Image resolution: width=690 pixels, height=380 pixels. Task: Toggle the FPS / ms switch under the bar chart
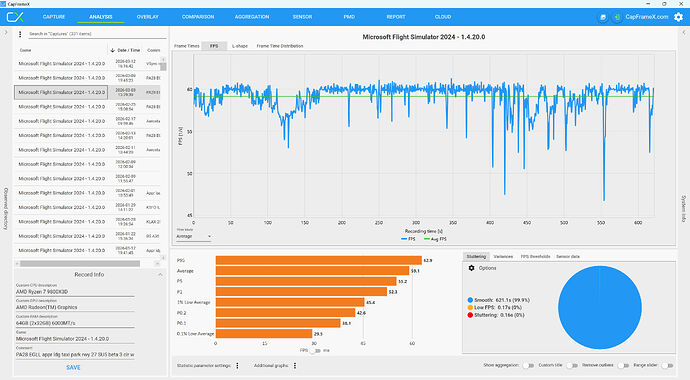click(315, 351)
